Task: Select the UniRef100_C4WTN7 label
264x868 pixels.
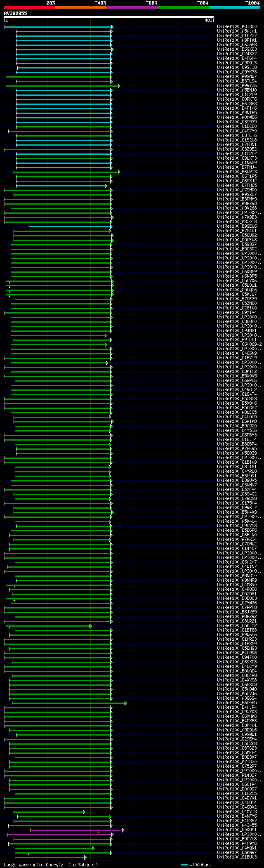Action: (237, 567)
